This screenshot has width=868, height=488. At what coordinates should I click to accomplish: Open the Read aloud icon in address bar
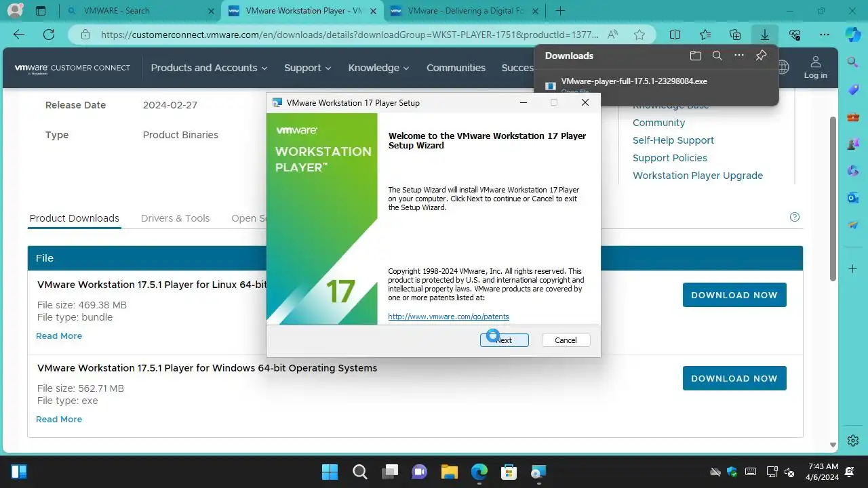(x=612, y=35)
